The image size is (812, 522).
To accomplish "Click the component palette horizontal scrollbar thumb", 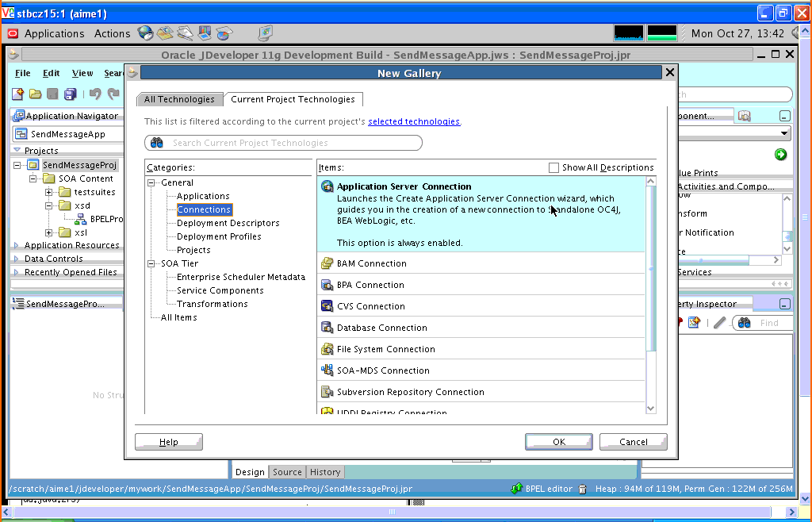I will (x=713, y=260).
